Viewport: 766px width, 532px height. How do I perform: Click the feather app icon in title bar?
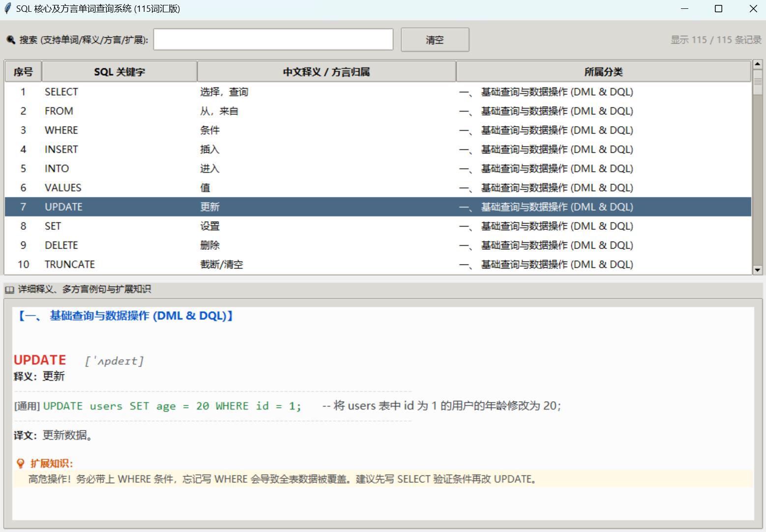point(8,8)
